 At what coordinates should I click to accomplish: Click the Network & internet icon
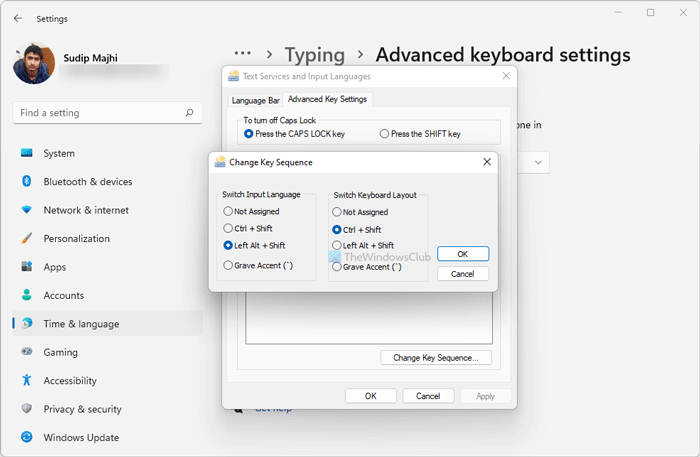[x=26, y=210]
